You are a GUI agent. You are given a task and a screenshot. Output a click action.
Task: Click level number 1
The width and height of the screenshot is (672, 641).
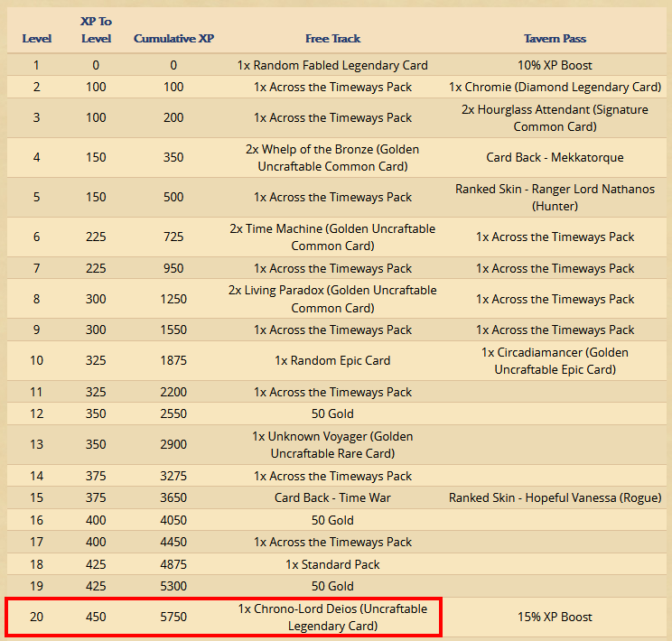click(37, 65)
